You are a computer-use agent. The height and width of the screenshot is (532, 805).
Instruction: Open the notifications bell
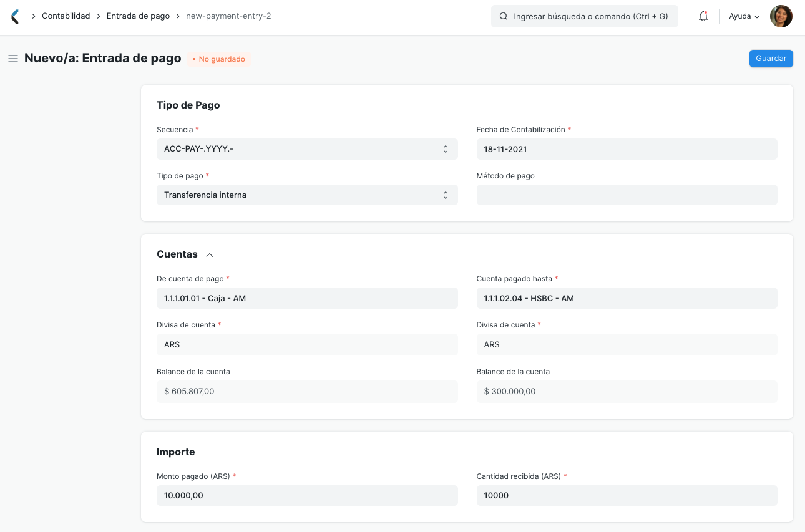(x=703, y=17)
